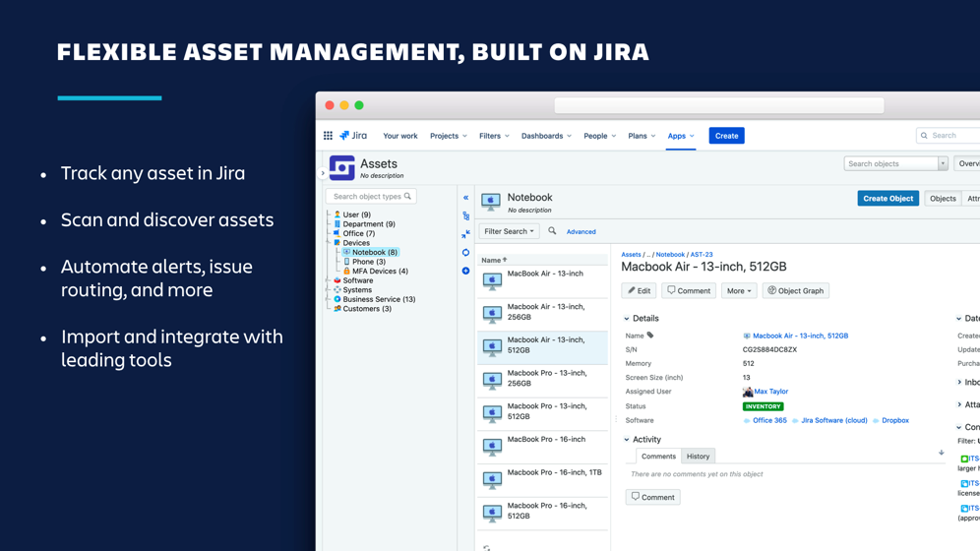The width and height of the screenshot is (980, 551).
Task: Click the MacBook Air - 13-inch list icon
Action: pos(492,280)
